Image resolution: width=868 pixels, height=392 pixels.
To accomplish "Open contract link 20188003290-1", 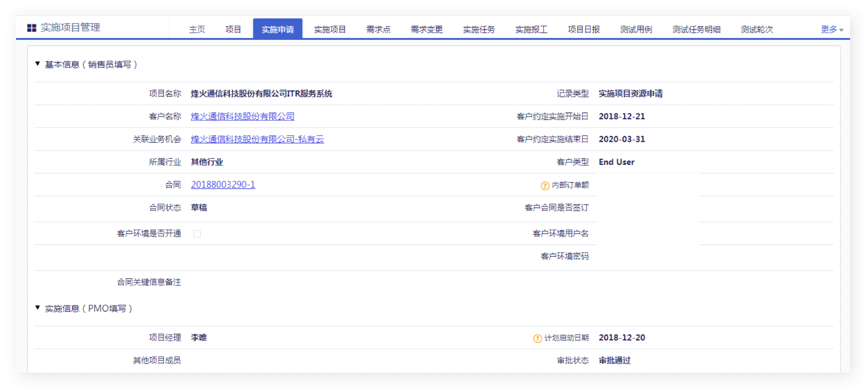I will click(223, 184).
